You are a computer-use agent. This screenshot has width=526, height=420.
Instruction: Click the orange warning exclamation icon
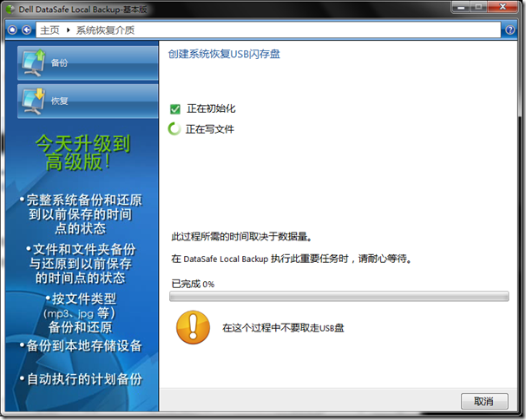(x=193, y=327)
